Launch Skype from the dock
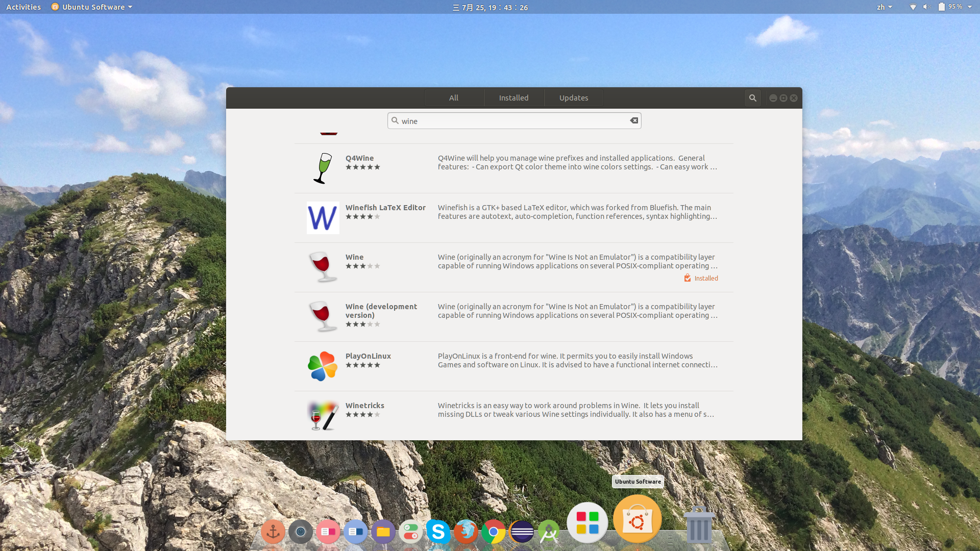980x551 pixels. (x=438, y=532)
